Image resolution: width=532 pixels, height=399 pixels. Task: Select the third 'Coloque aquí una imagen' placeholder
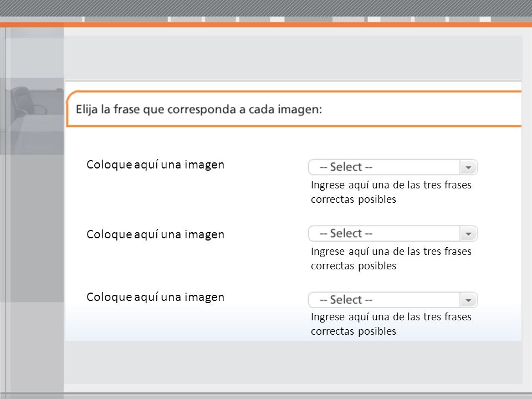tap(155, 297)
